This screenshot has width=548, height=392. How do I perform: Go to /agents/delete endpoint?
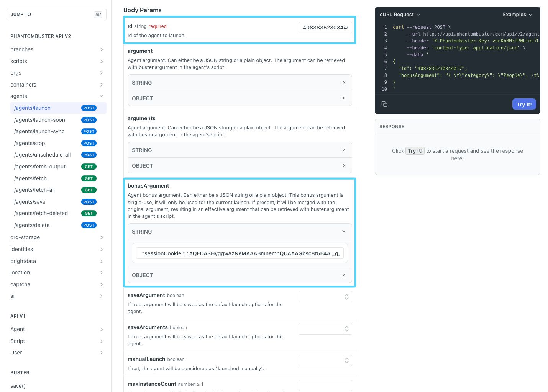point(58,225)
